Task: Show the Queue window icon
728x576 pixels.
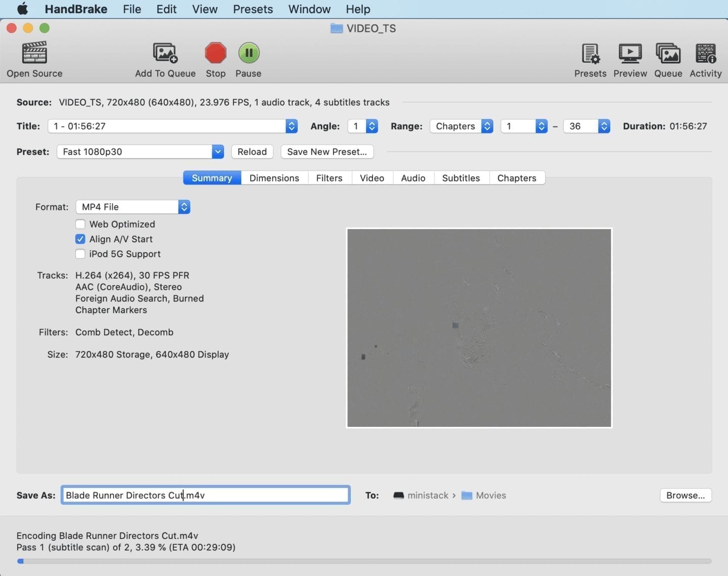Action: coord(668,53)
